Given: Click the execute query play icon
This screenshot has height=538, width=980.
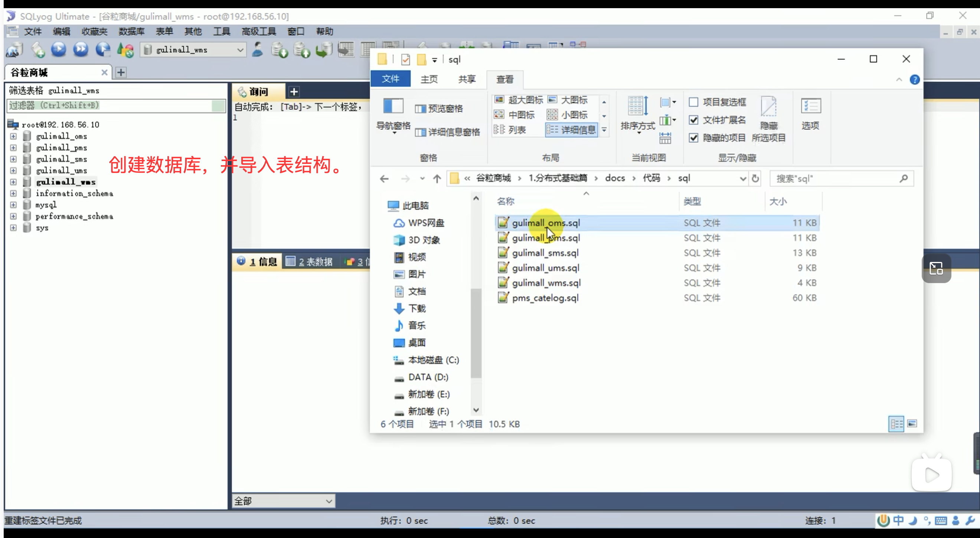Looking at the screenshot, I should click(59, 49).
